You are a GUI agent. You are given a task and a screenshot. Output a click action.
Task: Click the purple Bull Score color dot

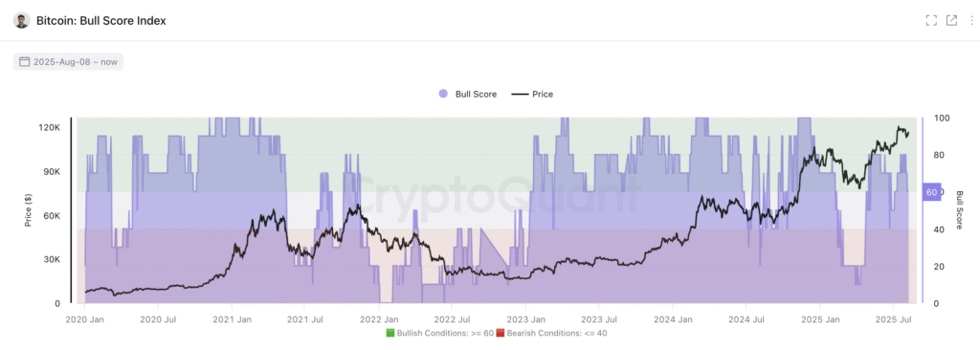tap(443, 95)
